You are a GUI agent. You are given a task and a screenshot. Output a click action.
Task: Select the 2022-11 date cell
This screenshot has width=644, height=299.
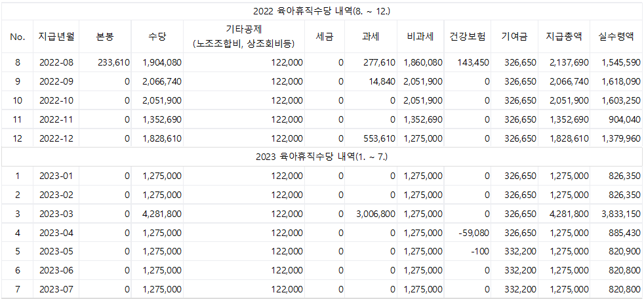(56, 119)
